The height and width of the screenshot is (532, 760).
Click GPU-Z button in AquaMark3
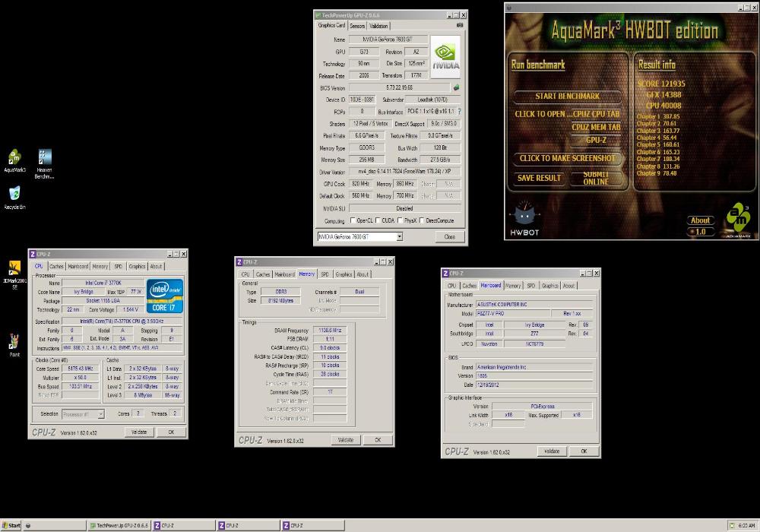coord(596,140)
